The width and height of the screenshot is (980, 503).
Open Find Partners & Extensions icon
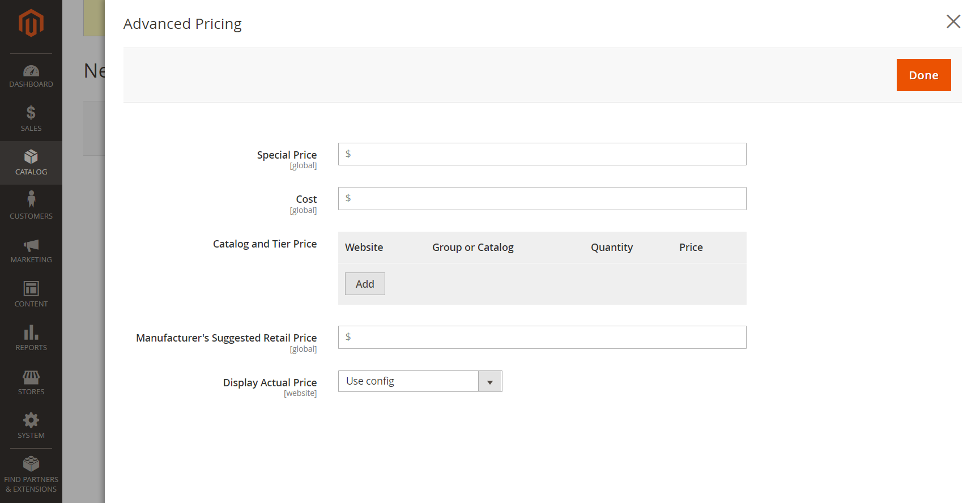pyautogui.click(x=31, y=464)
